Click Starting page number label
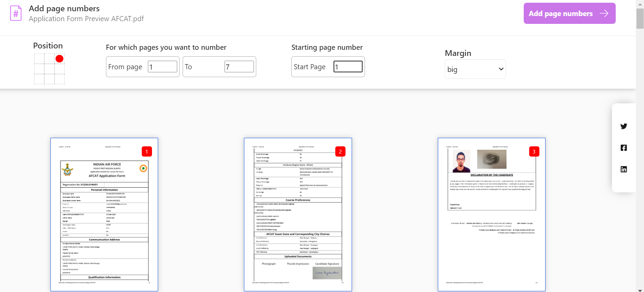644x292 pixels. click(x=327, y=47)
